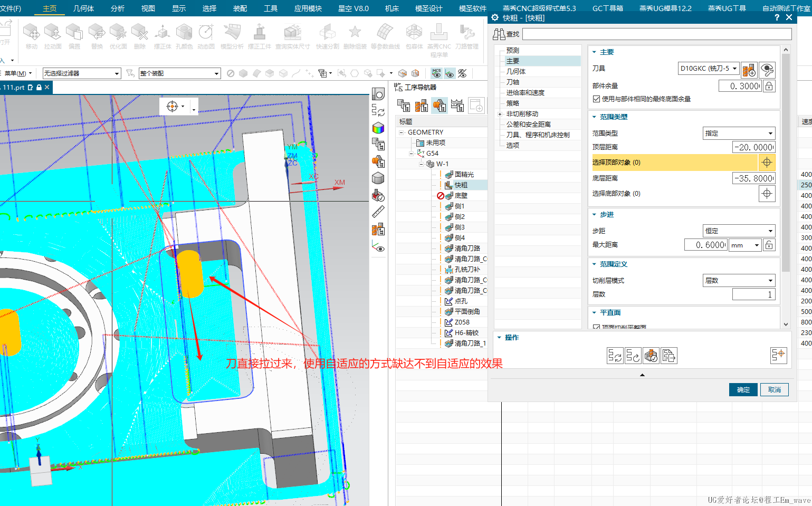Click the 刀路管理 tool path management ribbon icon

pyautogui.click(x=467, y=36)
